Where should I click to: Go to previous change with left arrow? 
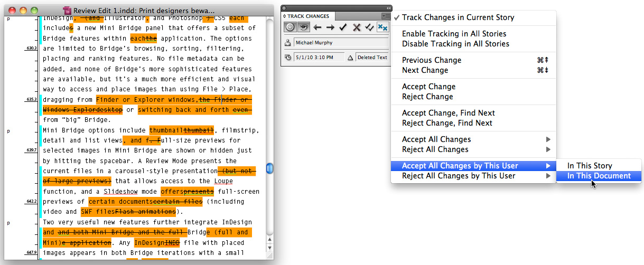317,27
